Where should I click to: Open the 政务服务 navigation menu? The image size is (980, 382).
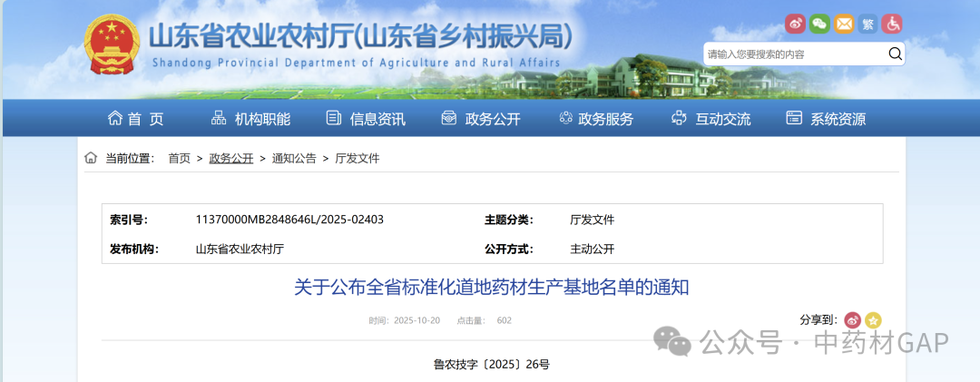coord(596,119)
